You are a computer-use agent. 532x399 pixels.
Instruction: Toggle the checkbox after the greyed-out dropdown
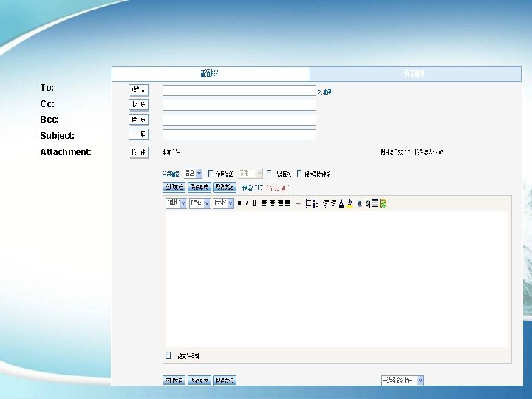tap(269, 174)
